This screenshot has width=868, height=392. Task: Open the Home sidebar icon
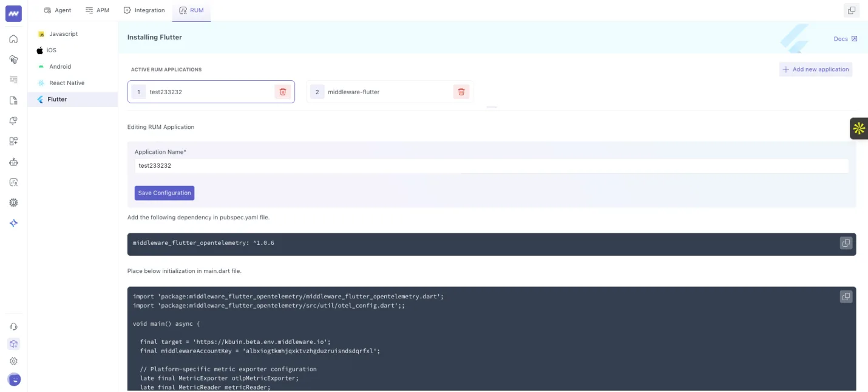(x=13, y=40)
